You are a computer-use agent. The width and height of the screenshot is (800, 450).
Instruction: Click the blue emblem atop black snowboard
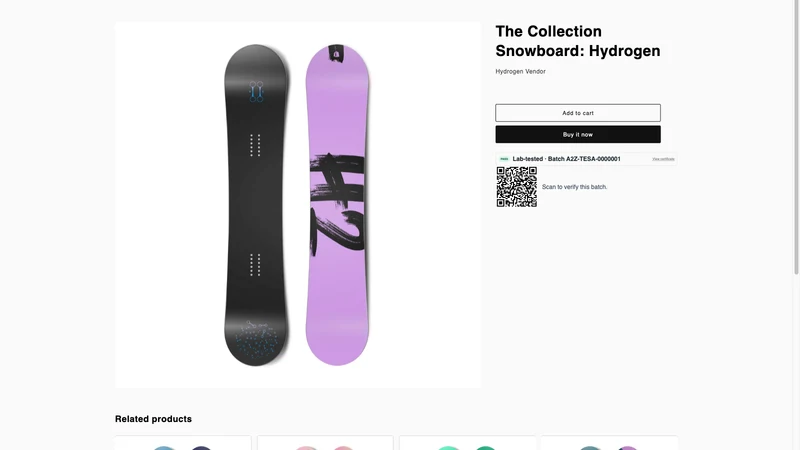tap(256, 91)
